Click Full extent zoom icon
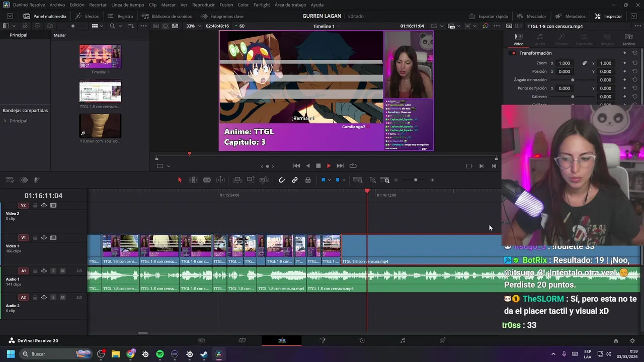The height and width of the screenshot is (362, 644). (358, 180)
